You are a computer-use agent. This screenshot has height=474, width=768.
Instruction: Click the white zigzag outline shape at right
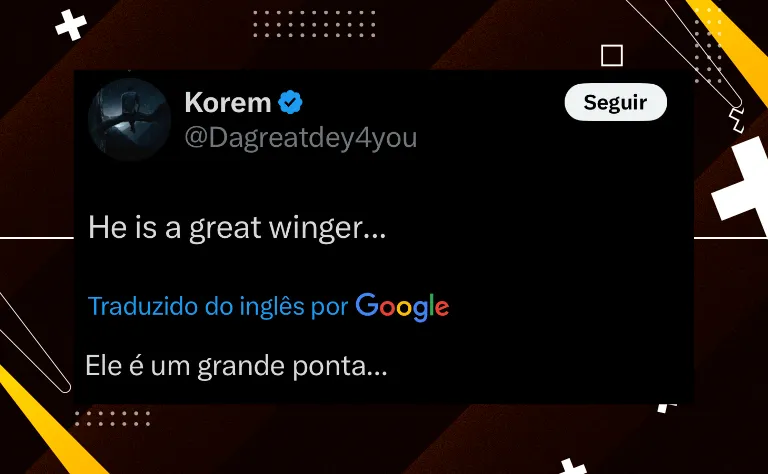click(736, 120)
